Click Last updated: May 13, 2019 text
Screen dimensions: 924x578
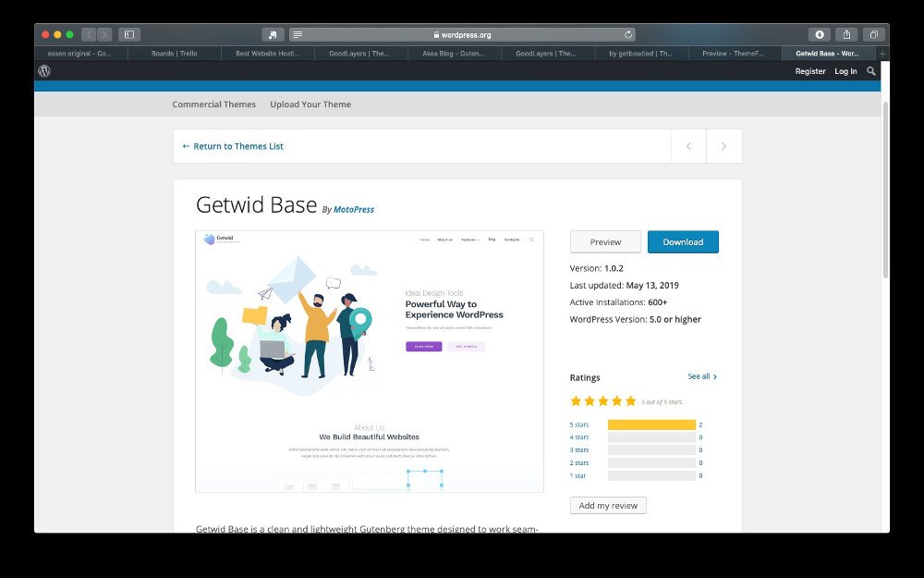624,286
